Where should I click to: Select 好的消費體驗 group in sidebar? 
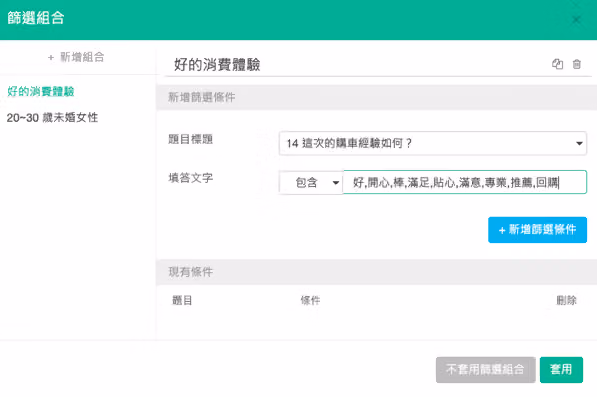click(41, 91)
